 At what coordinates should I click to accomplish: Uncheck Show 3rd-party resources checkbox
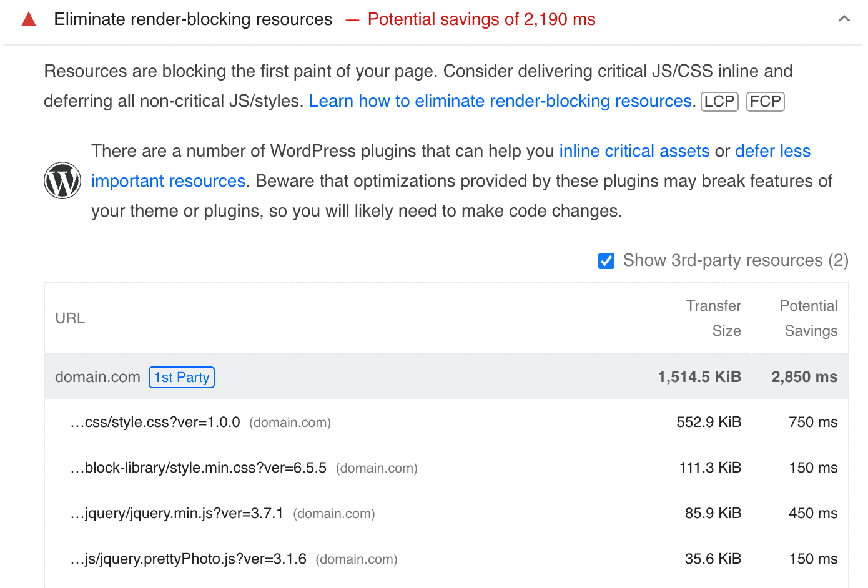[606, 261]
